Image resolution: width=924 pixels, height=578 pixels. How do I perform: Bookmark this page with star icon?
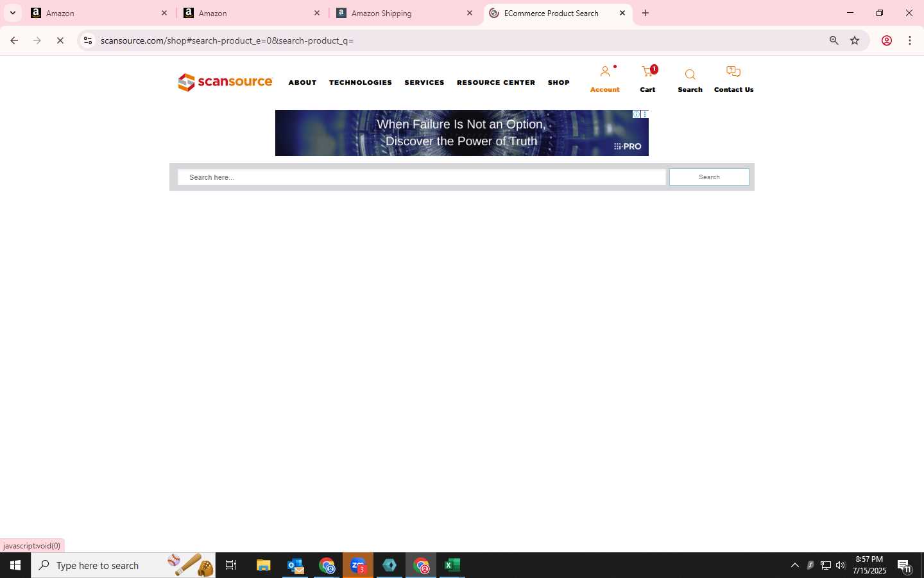(x=855, y=40)
